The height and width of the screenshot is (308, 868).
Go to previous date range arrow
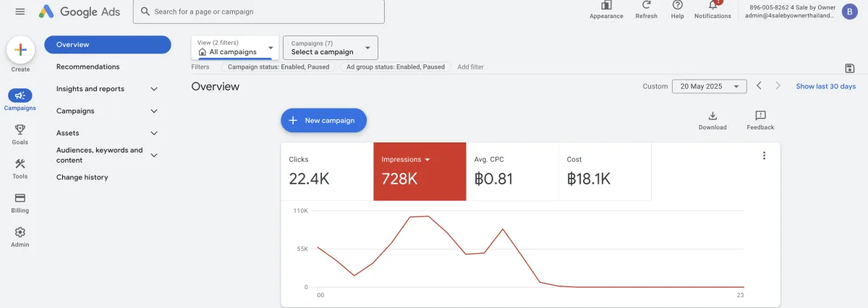pos(759,85)
